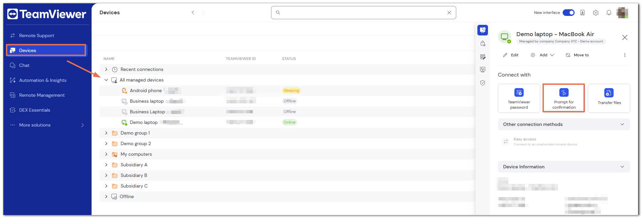This screenshot has height=218, width=644.
Task: Expand Other connection methods
Action: pyautogui.click(x=564, y=124)
